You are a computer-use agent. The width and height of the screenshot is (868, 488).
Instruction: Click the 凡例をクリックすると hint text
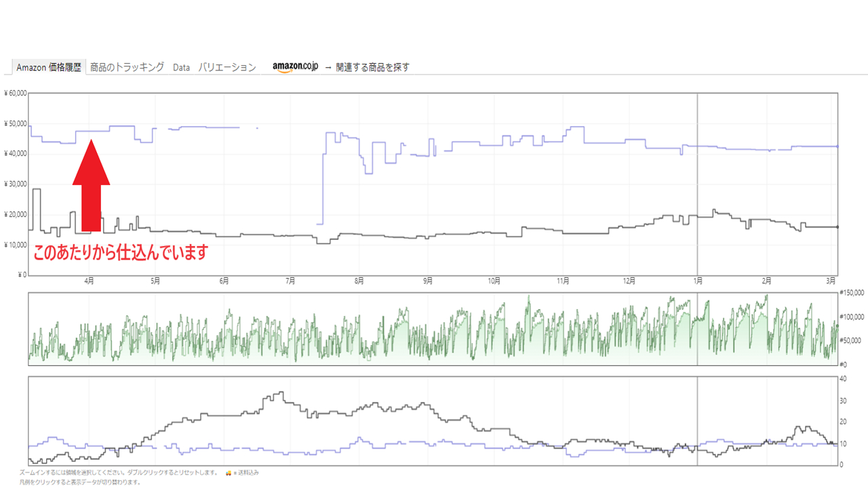(80, 482)
